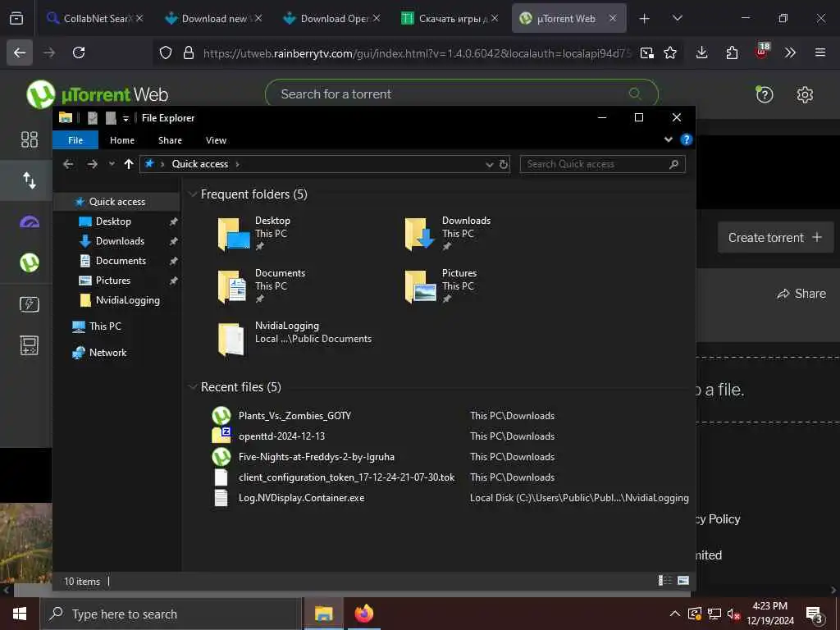This screenshot has height=630, width=840.
Task: Click the chevron after Quick access in address bar
Action: 237,164
